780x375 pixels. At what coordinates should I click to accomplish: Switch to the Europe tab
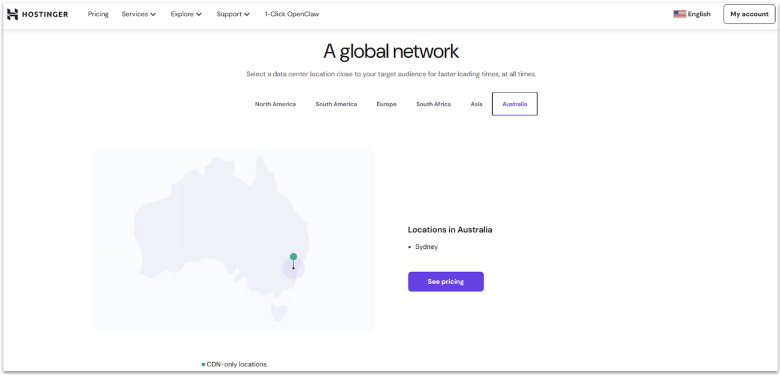pyautogui.click(x=387, y=104)
